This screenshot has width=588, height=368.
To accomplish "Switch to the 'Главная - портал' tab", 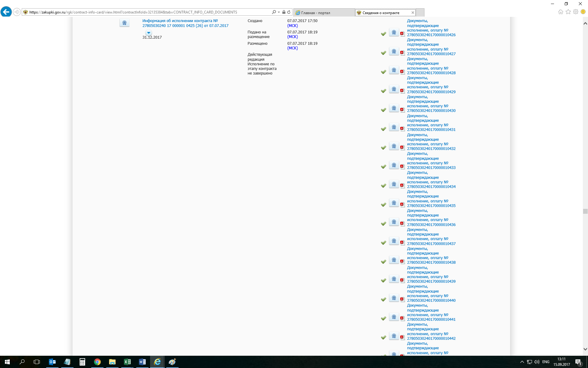I will [324, 13].
